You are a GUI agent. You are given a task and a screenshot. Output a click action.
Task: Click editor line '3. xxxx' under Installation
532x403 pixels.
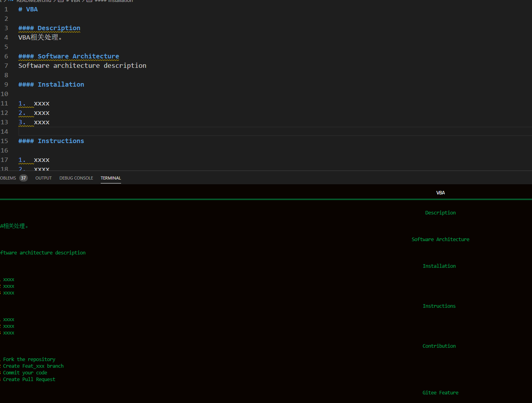pos(34,122)
